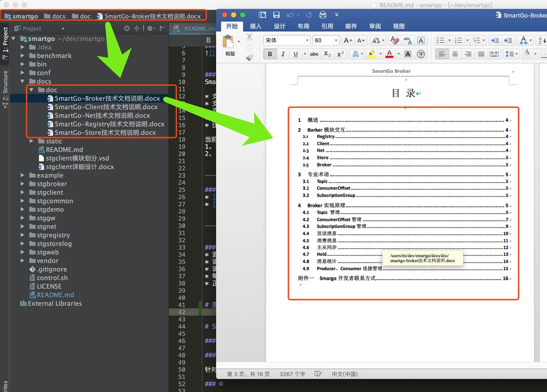Click the Paste (粘贴) clipboard icon in Word

[228, 42]
